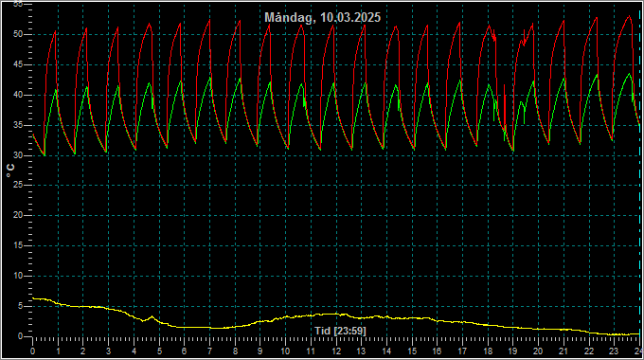This screenshot has height=360, width=644.
Task: Select hour 6 on the time axis
Action: click(184, 351)
